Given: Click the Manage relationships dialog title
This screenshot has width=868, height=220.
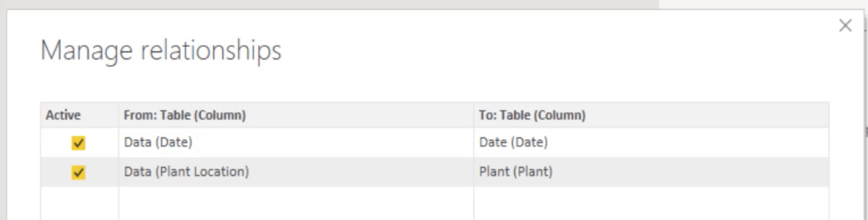Looking at the screenshot, I should point(161,51).
